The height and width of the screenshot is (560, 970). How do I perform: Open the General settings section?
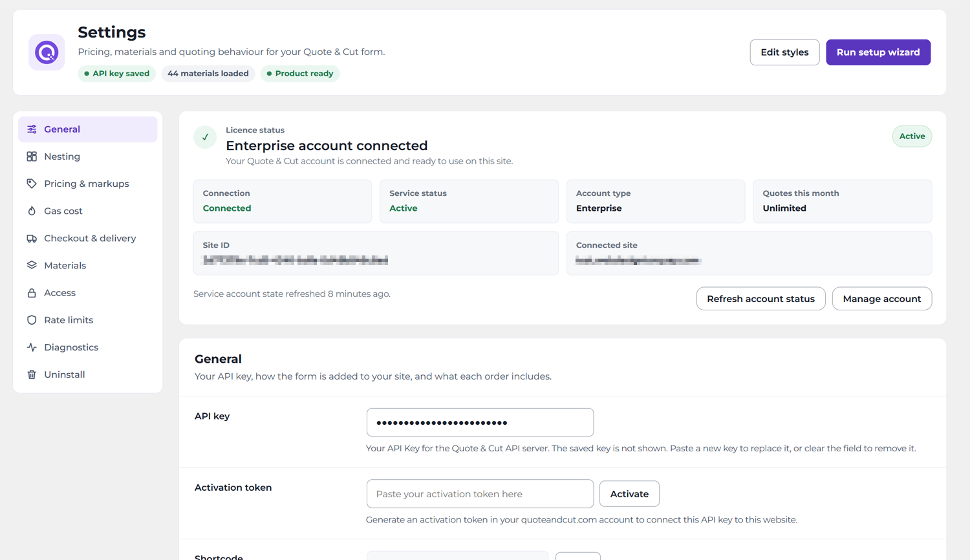tap(88, 129)
